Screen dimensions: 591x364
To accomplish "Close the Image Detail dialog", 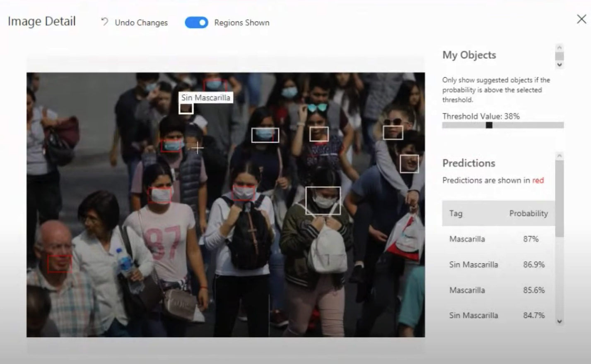I will [x=581, y=19].
